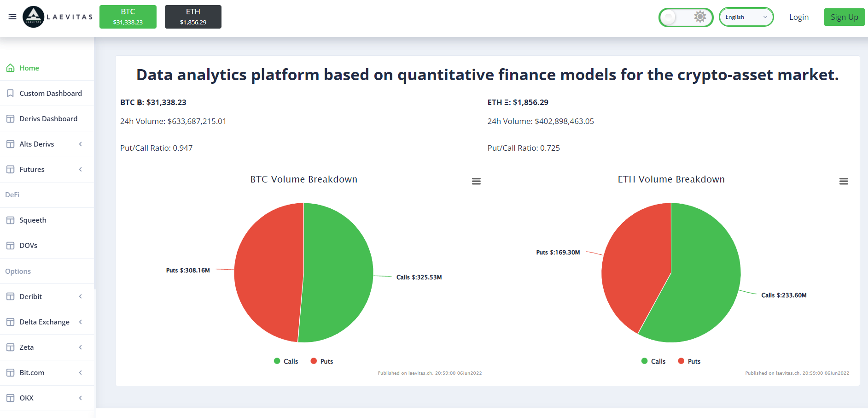Open BTC Volume Breakdown chart context menu

(x=476, y=181)
